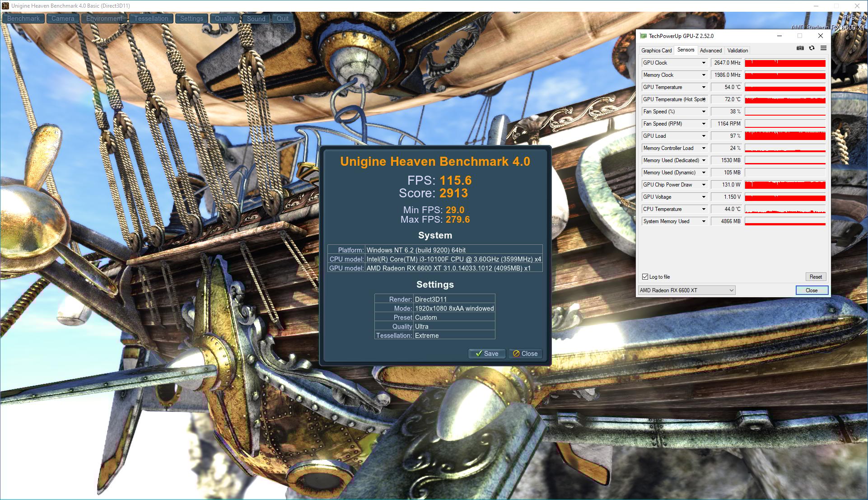Image resolution: width=868 pixels, height=500 pixels.
Task: Minimize the GPU-Z window
Action: coord(779,36)
